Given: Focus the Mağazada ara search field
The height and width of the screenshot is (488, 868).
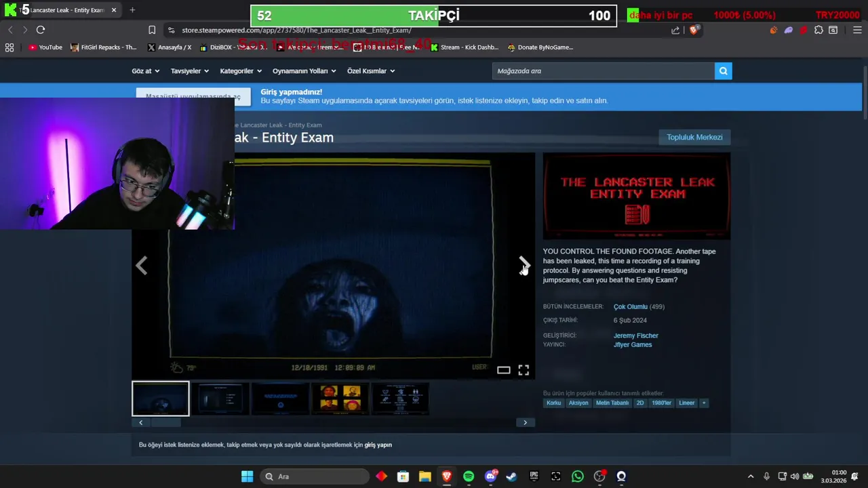Looking at the screenshot, I should 604,71.
